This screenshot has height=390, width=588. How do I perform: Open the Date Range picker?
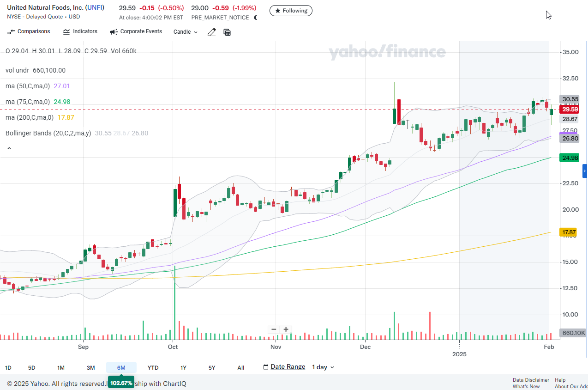(x=284, y=366)
